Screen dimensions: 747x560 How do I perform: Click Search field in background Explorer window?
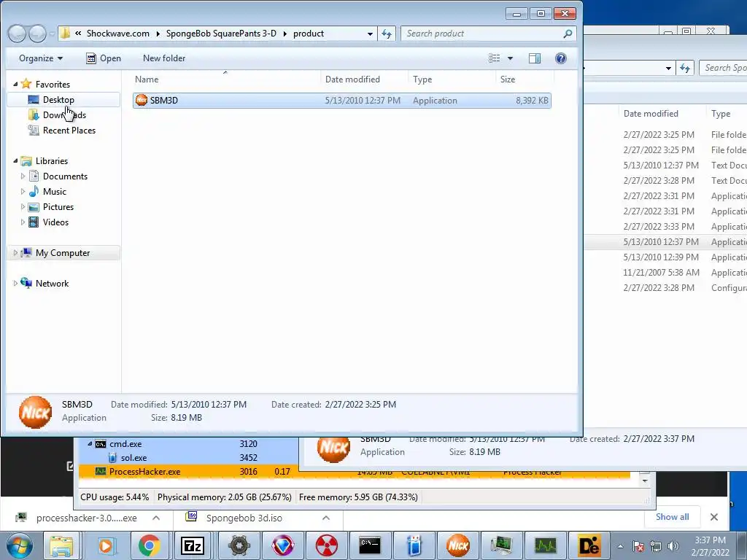click(723, 68)
